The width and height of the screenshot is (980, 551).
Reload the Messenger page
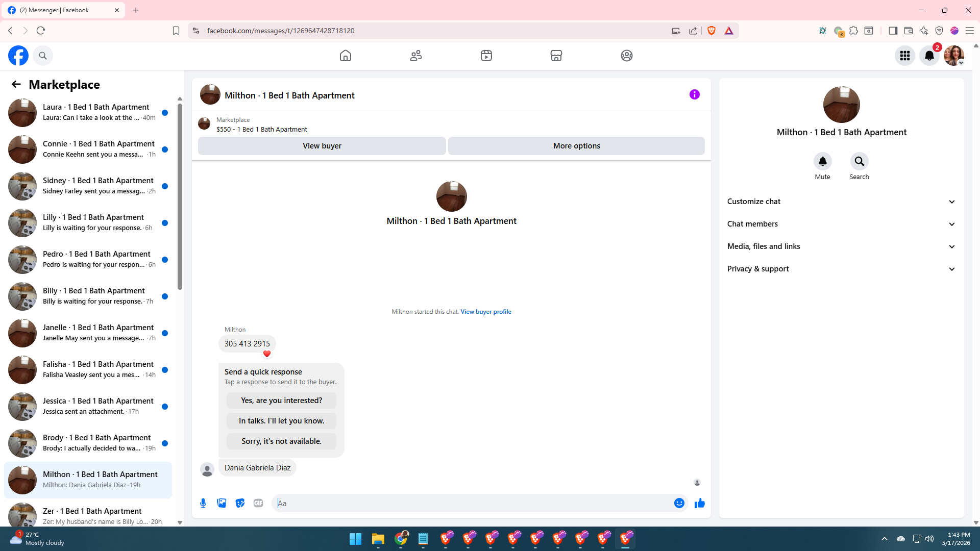point(41,31)
